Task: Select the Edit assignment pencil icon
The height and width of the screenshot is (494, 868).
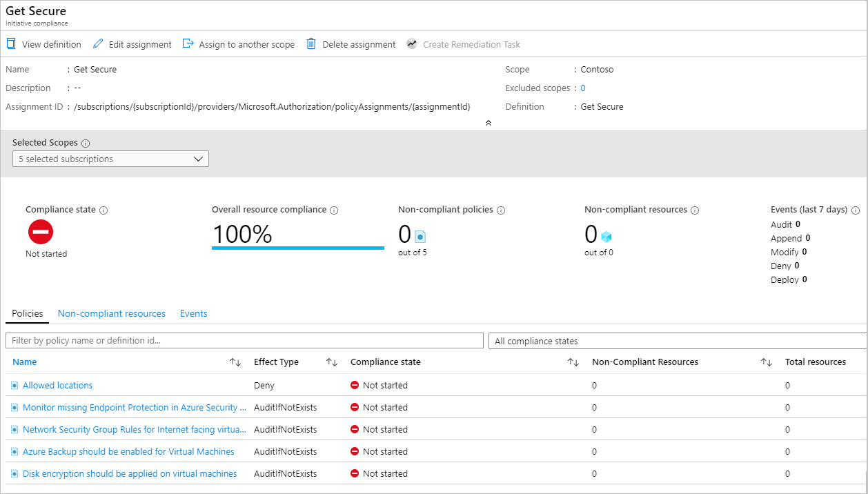Action: (97, 43)
